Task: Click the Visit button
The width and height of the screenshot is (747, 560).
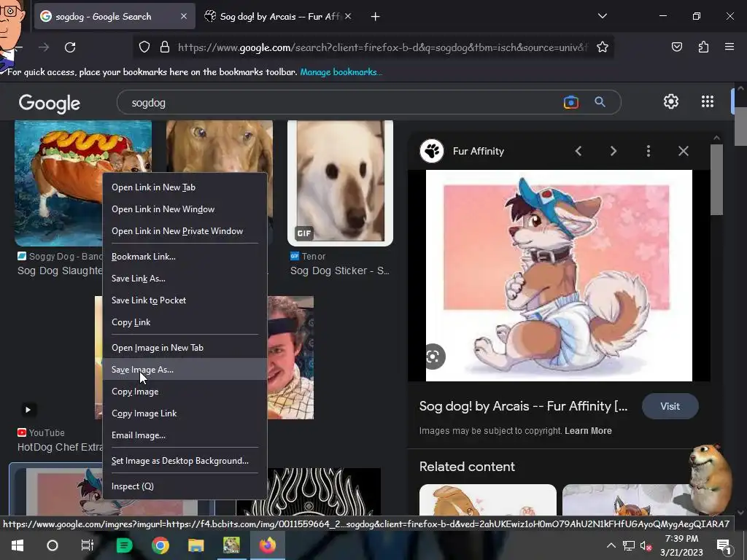Action: pos(670,406)
